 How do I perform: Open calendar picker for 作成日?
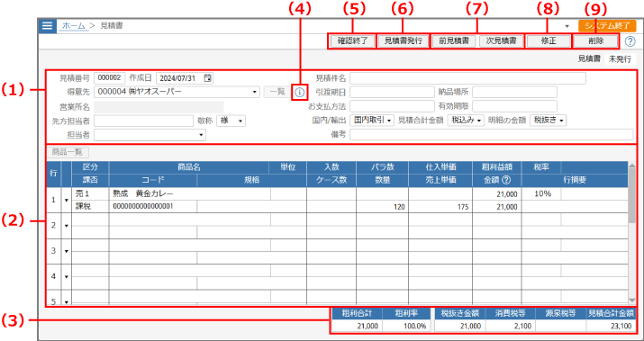pos(209,78)
